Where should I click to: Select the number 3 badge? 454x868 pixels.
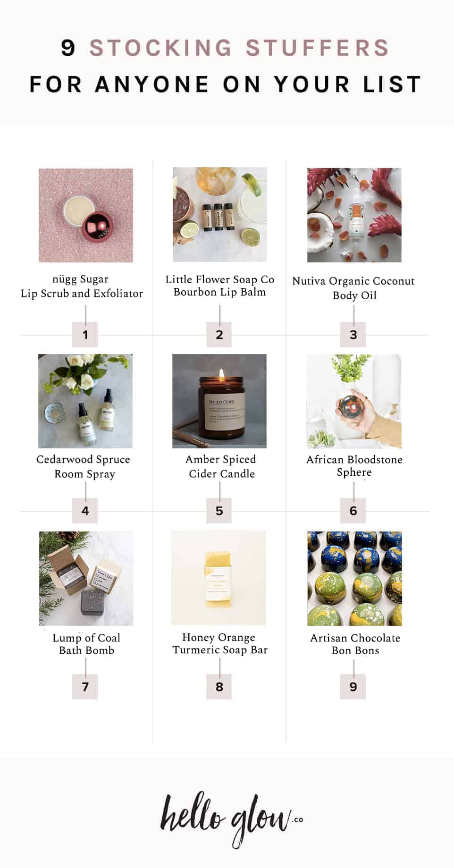tap(353, 335)
